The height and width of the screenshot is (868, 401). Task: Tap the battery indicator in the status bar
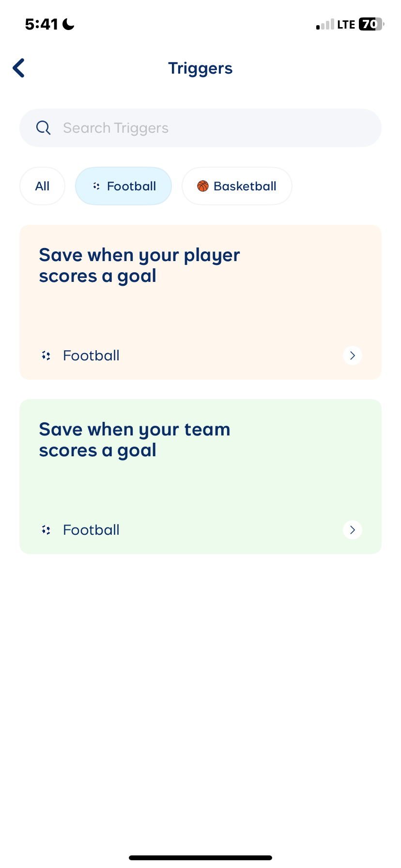pyautogui.click(x=369, y=24)
